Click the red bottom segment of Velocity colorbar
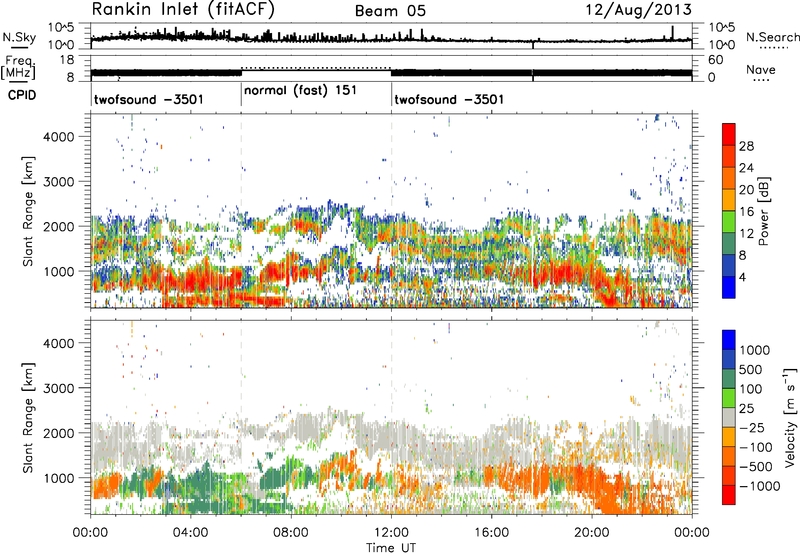The width and height of the screenshot is (800, 554). click(729, 495)
